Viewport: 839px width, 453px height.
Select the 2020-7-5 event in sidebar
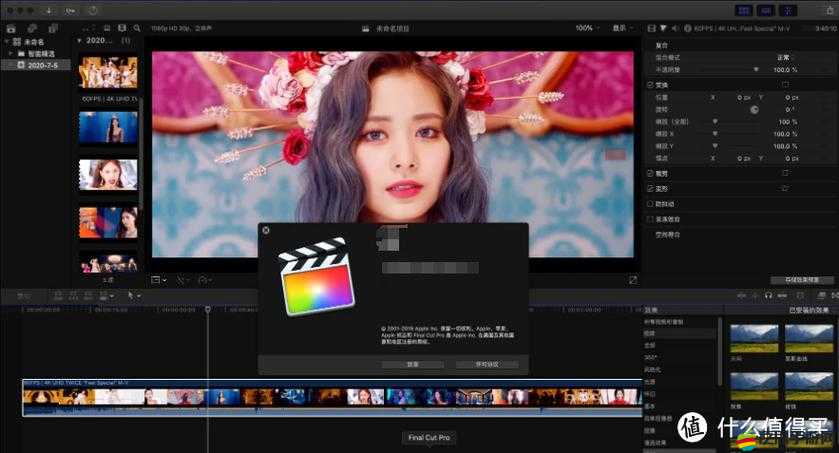[x=42, y=64]
